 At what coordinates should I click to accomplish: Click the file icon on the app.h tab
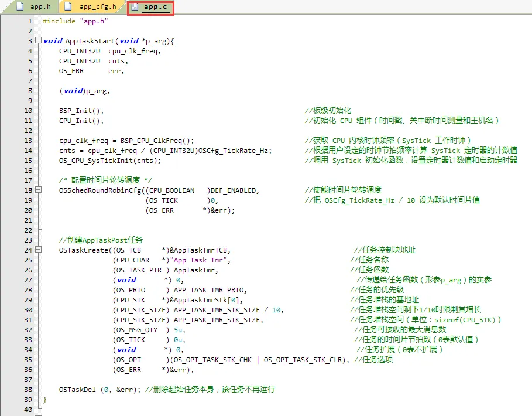pos(21,7)
